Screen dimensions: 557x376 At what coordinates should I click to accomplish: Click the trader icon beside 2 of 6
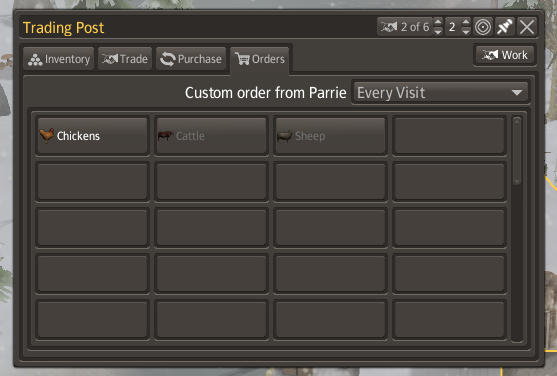click(x=389, y=27)
